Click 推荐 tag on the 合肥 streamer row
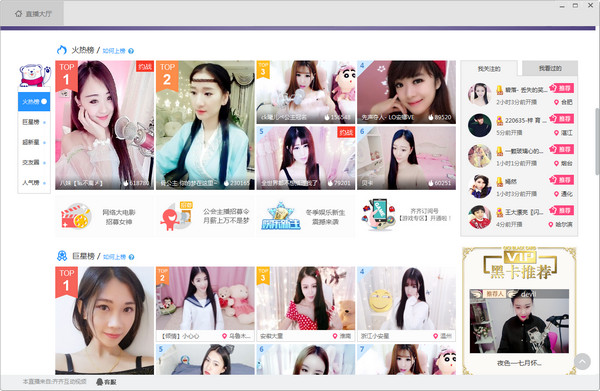Screen dimensions: 600x391 (x=561, y=88)
